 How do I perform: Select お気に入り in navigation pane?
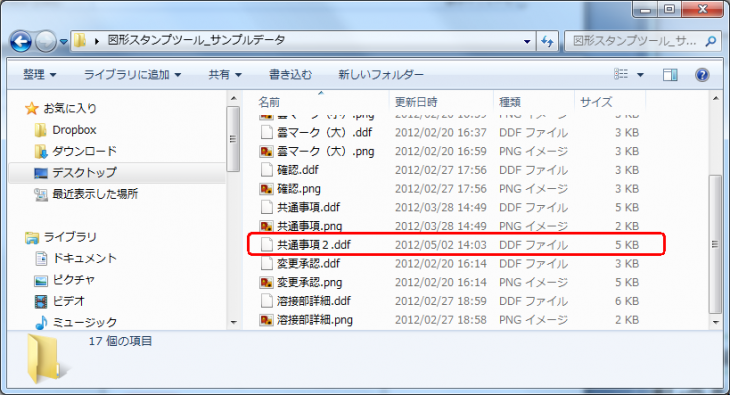70,109
